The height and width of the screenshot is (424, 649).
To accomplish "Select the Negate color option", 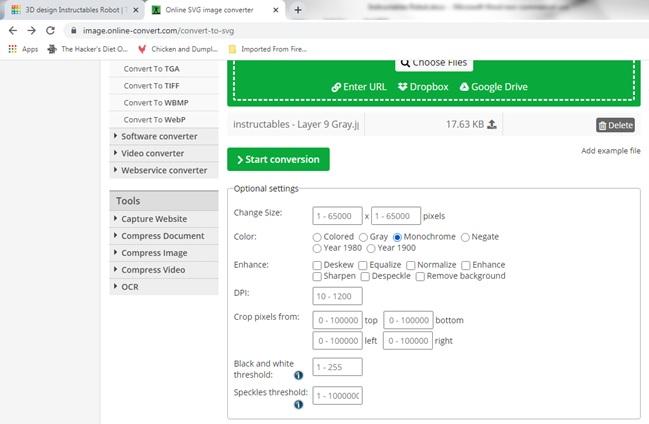I will tap(465, 237).
